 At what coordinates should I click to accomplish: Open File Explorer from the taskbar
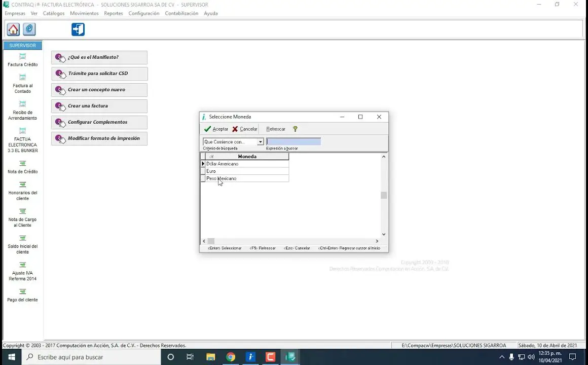[210, 357]
